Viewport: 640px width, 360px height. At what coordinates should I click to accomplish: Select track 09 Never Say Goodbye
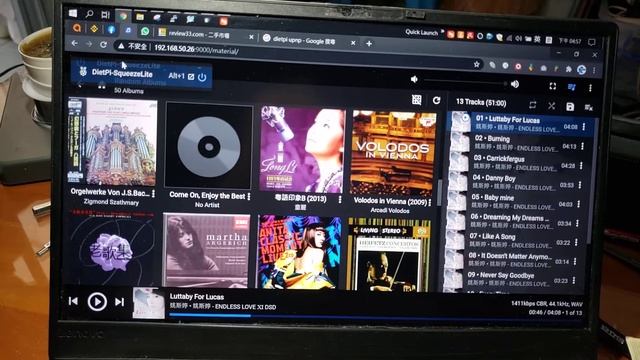[x=511, y=279]
